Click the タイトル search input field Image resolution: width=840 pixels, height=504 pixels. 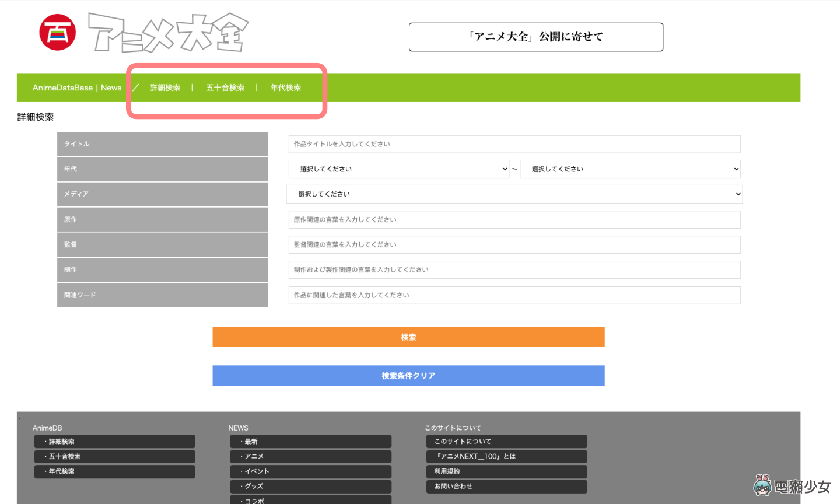514,144
